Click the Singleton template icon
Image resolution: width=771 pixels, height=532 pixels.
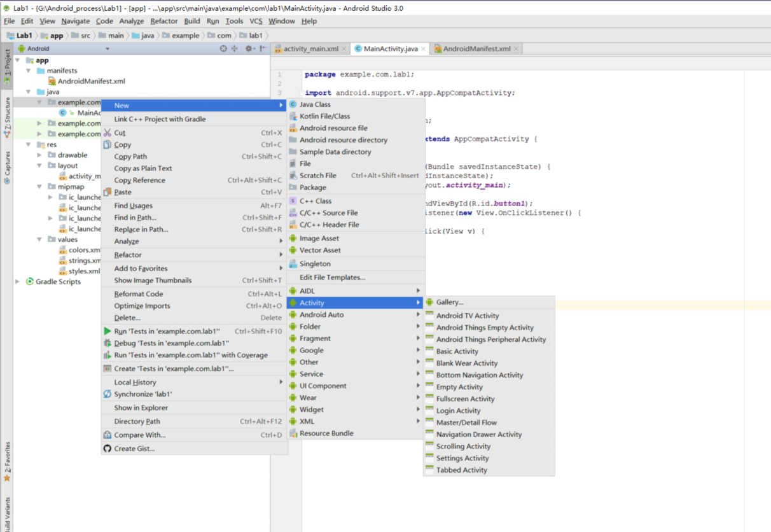[293, 264]
